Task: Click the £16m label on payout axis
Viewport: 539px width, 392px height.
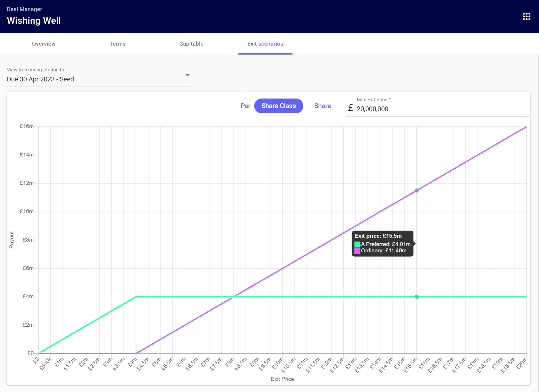Action: [27, 126]
